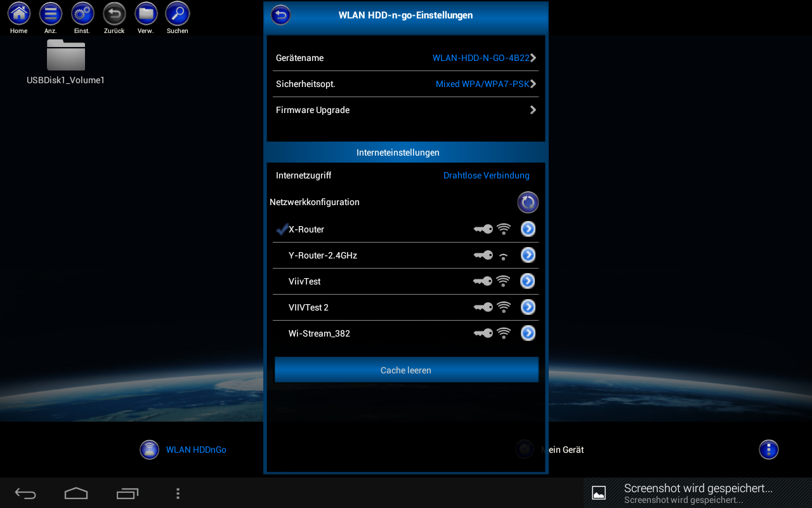812x508 pixels.
Task: Choose the ViivTest network name
Action: pyautogui.click(x=304, y=281)
